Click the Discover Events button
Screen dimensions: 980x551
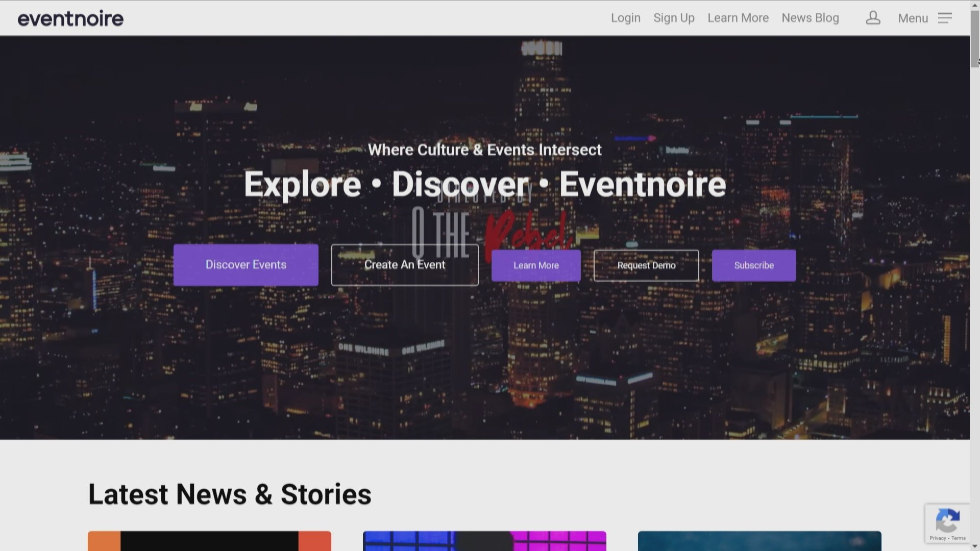pos(246,265)
